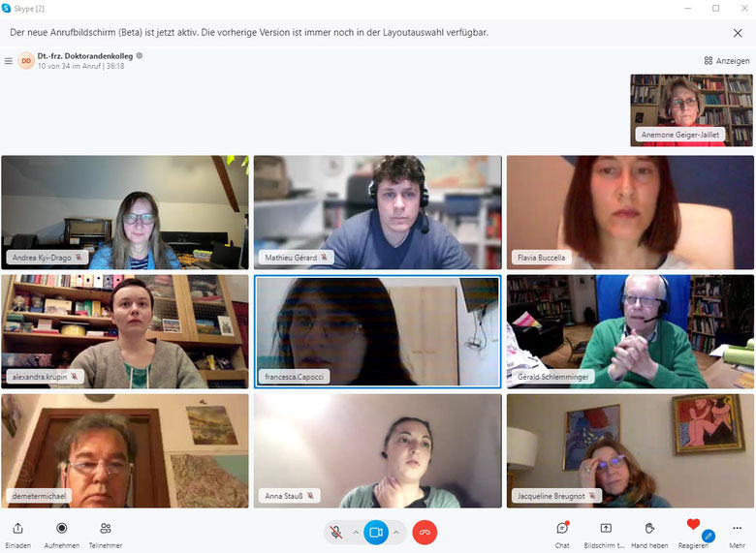Image resolution: width=756 pixels, height=553 pixels.
Task: Open the Mehr three-dots menu
Action: 738,529
